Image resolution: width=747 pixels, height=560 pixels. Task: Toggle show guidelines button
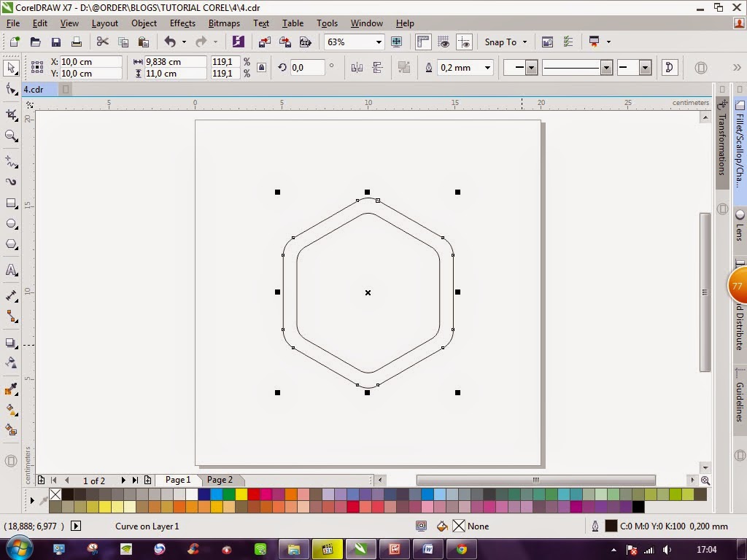pyautogui.click(x=464, y=42)
